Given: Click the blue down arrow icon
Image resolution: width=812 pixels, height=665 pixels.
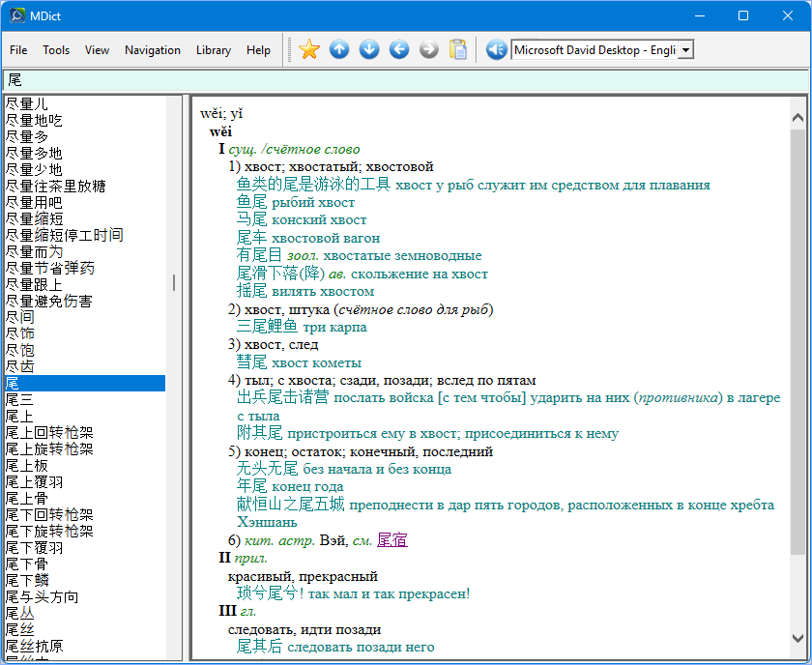Looking at the screenshot, I should click(x=369, y=49).
